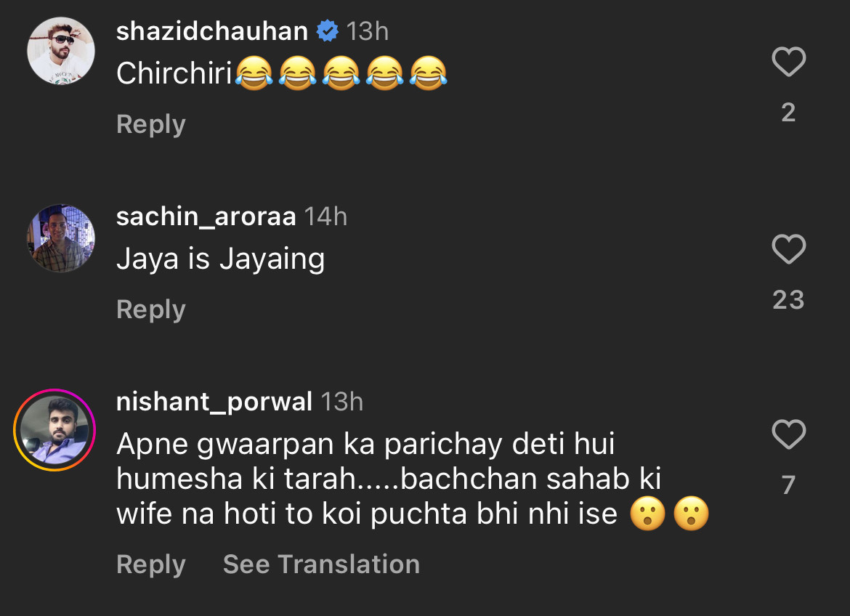Image resolution: width=850 pixels, height=616 pixels.
Task: View the 23 likes on sachin_aroraa's comment
Action: click(x=788, y=299)
